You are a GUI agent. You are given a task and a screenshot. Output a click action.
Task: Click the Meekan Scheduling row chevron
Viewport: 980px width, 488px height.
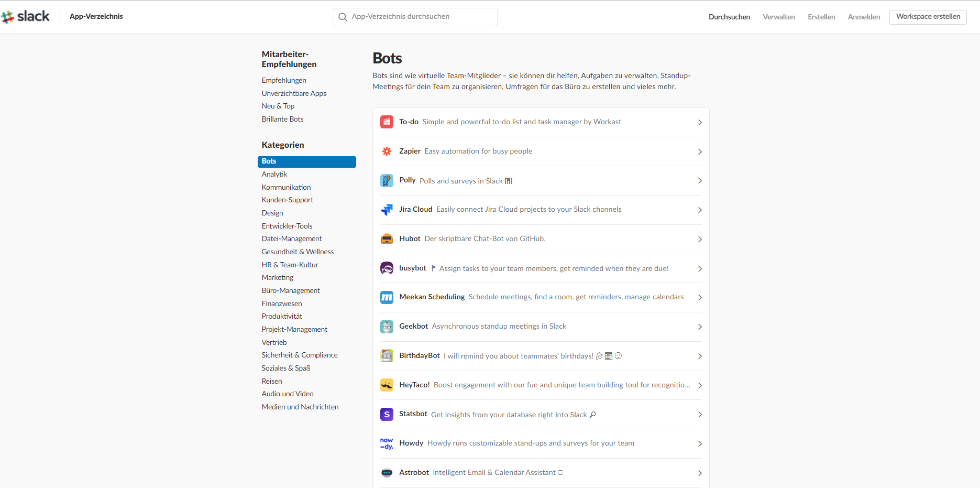(x=700, y=297)
